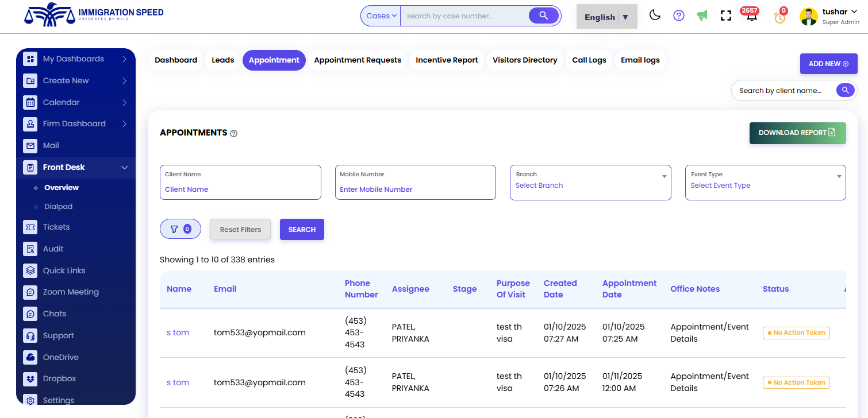Toggle dark mode moon icon
This screenshot has width=868, height=418.
pos(655,16)
